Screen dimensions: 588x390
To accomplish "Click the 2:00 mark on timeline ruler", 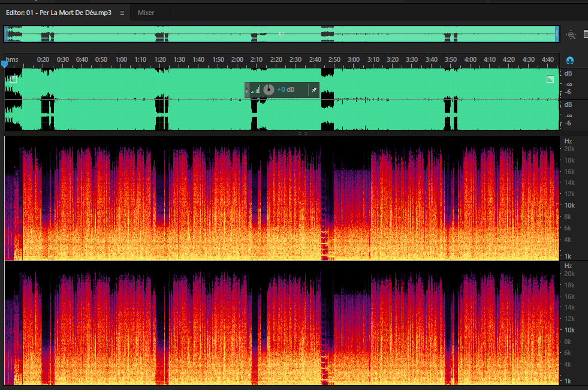I will pyautogui.click(x=237, y=59).
